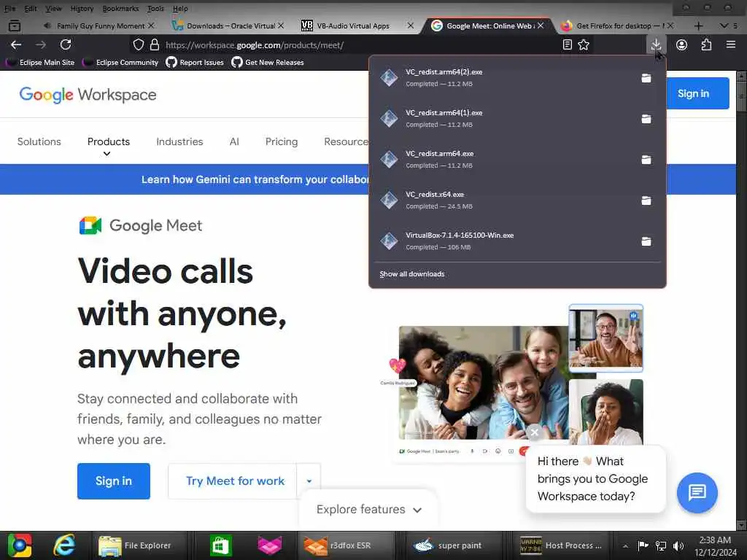This screenshot has height=560, width=747.
Task: Click Pricing in navigation bar
Action: click(282, 141)
